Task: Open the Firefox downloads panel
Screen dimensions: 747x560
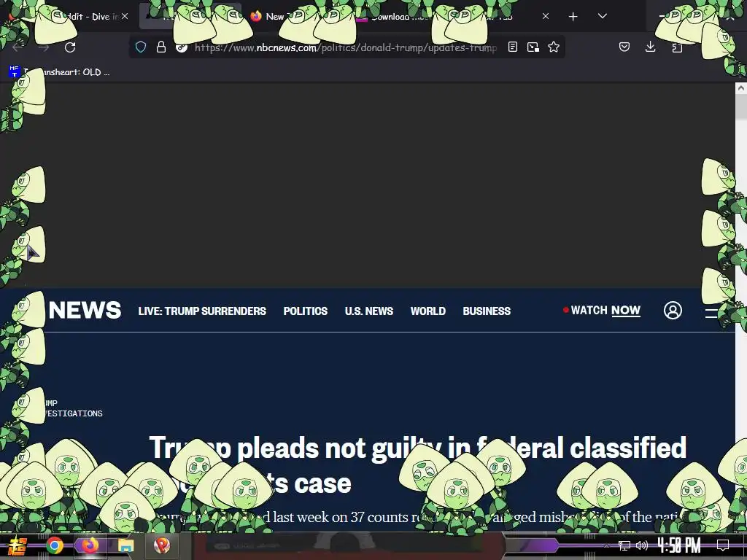Action: click(650, 47)
